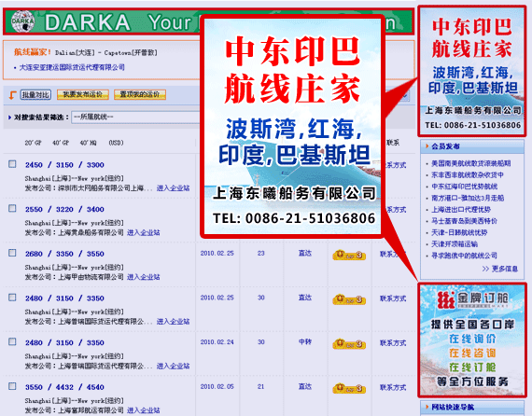The height and width of the screenshot is (416, 532).
Task: Open 大连安亚捷运国际货代有限公司 company link
Action: [72, 67]
